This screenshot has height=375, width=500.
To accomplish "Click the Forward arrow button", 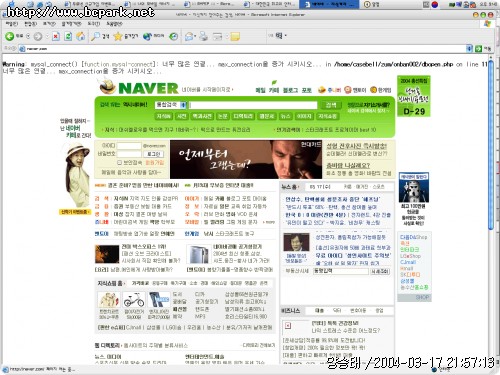I will 38,36.
